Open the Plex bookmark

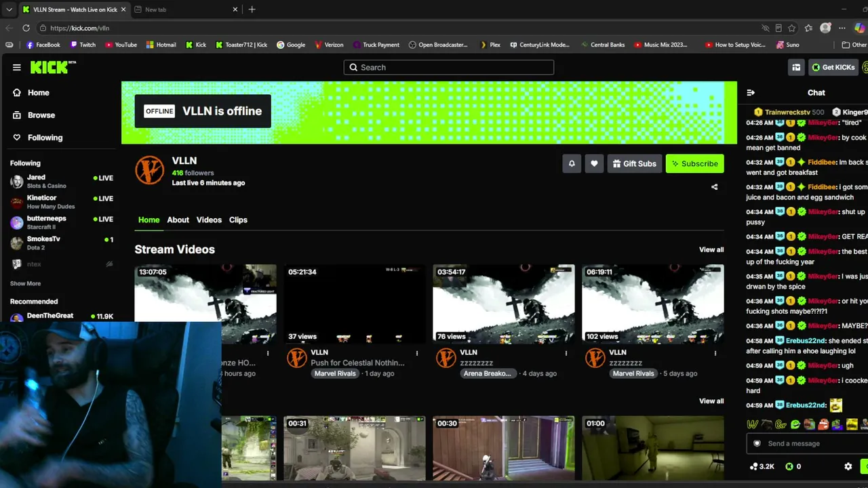[x=490, y=45]
